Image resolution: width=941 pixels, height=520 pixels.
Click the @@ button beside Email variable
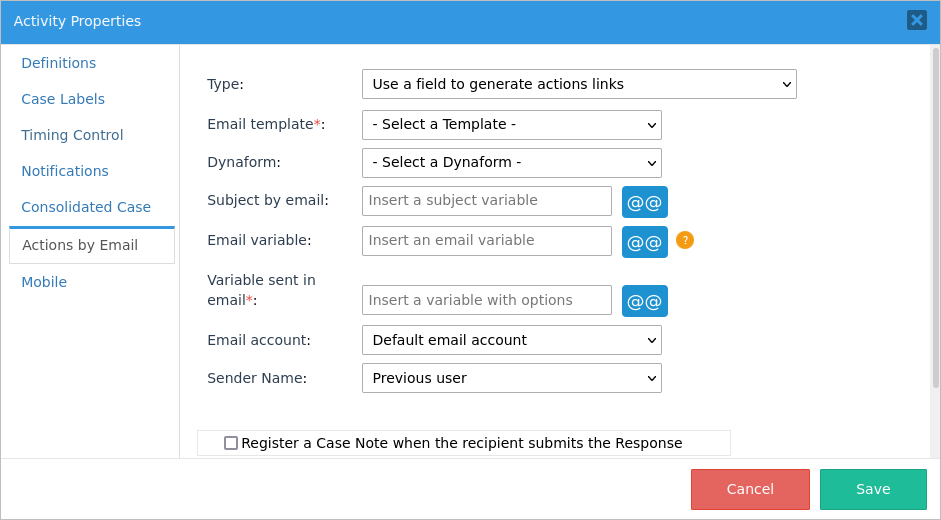click(x=644, y=242)
